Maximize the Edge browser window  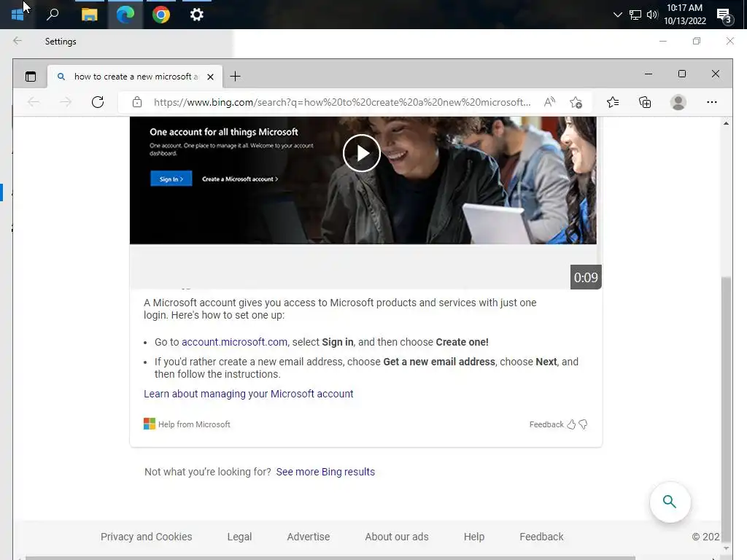point(682,74)
